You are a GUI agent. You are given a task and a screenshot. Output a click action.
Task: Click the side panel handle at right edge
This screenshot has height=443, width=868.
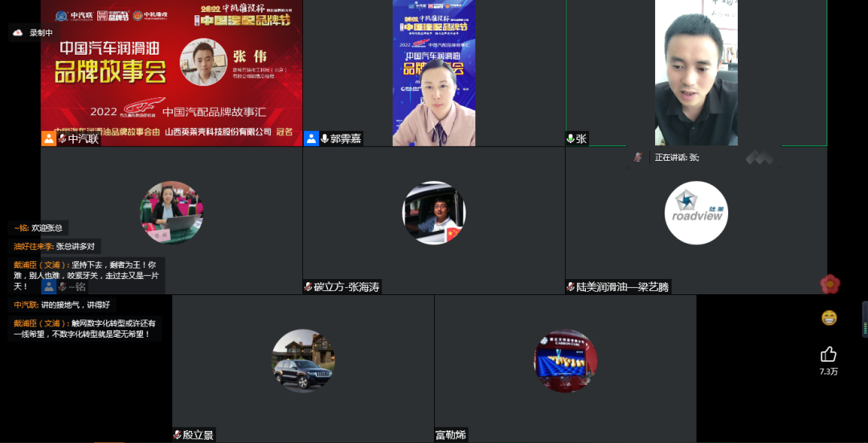865,319
